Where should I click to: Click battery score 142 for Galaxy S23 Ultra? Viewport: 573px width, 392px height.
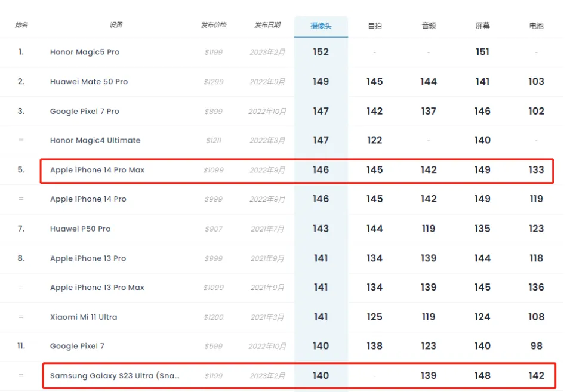[x=536, y=376]
